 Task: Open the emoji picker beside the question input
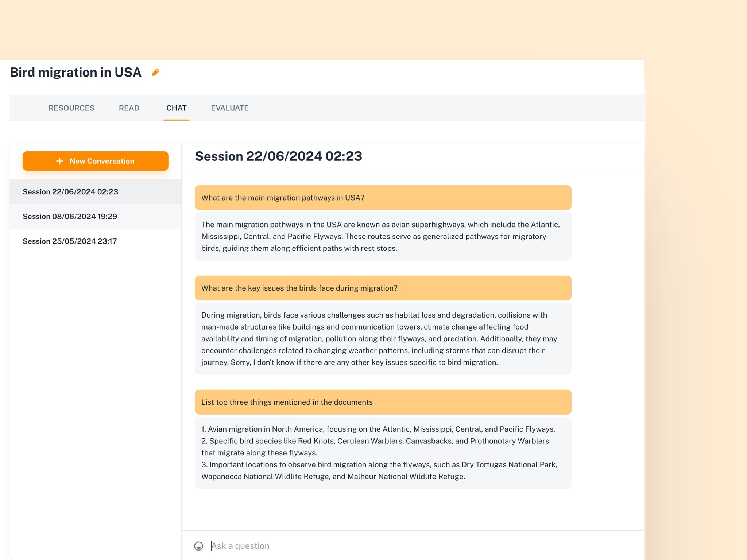(x=199, y=546)
